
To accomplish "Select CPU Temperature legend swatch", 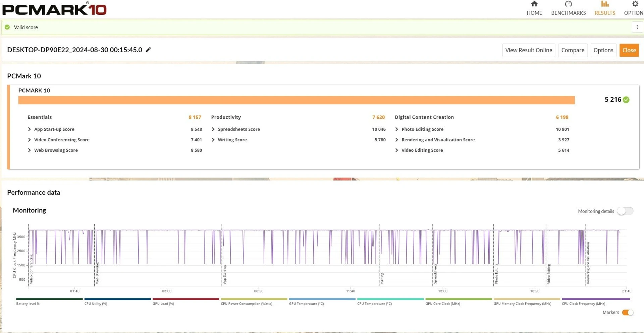I will pyautogui.click(x=390, y=299).
